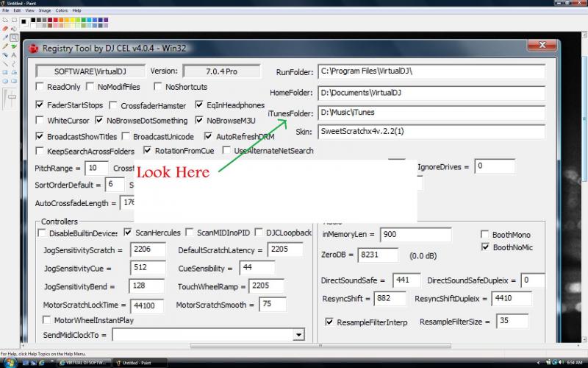Choose the Rounded Rectangle tool in Paint
Viewport: 588px width, 368px height.
tap(14, 81)
